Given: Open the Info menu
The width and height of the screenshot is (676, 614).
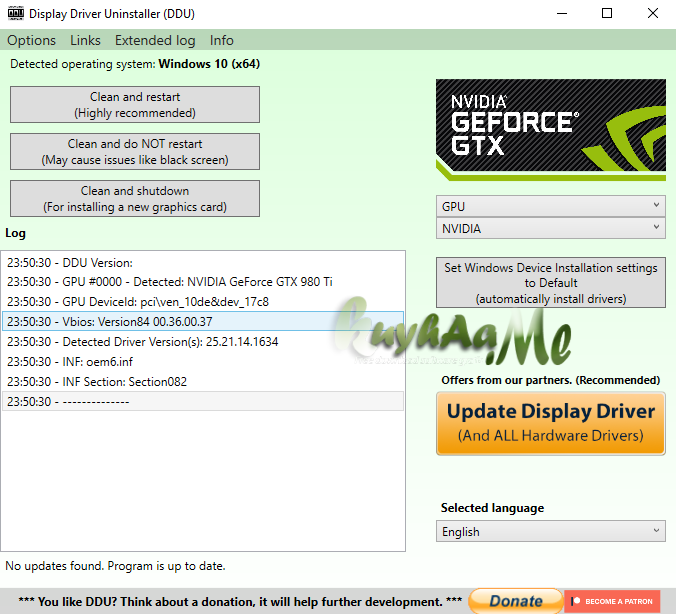Looking at the screenshot, I should tap(222, 40).
